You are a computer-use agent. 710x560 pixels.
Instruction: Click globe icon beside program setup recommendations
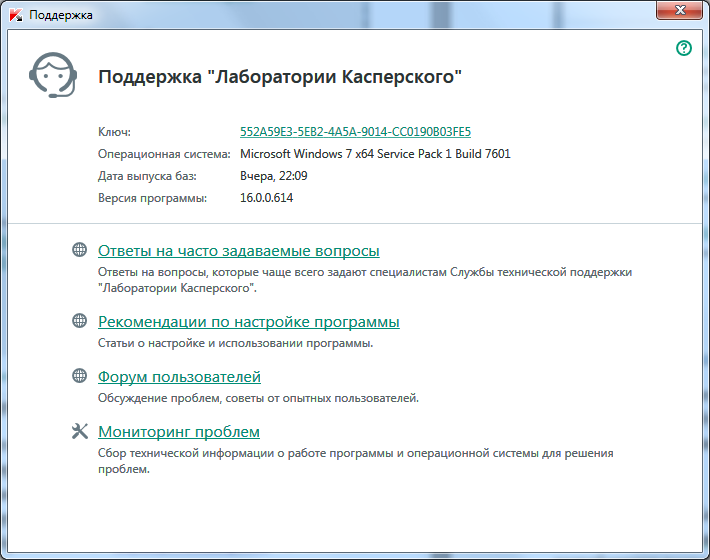click(x=80, y=321)
